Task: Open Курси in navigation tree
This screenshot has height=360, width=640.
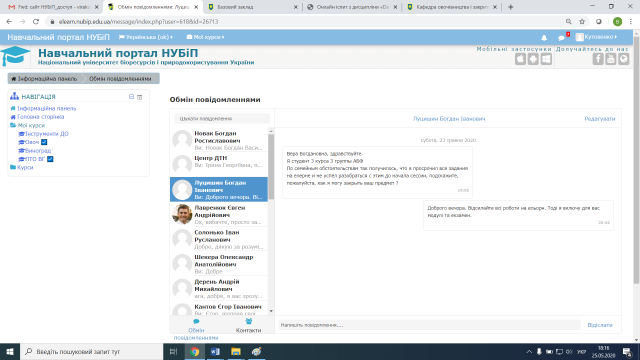Action: [25, 167]
